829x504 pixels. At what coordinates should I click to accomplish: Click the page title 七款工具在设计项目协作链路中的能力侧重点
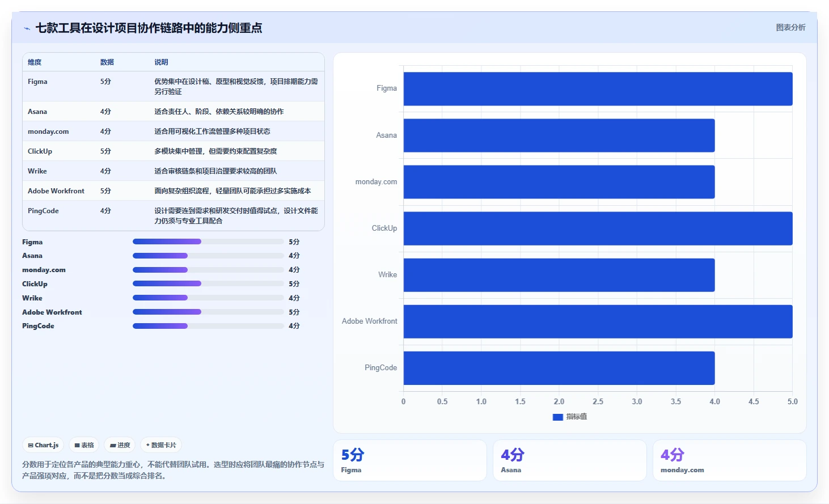[x=149, y=28]
